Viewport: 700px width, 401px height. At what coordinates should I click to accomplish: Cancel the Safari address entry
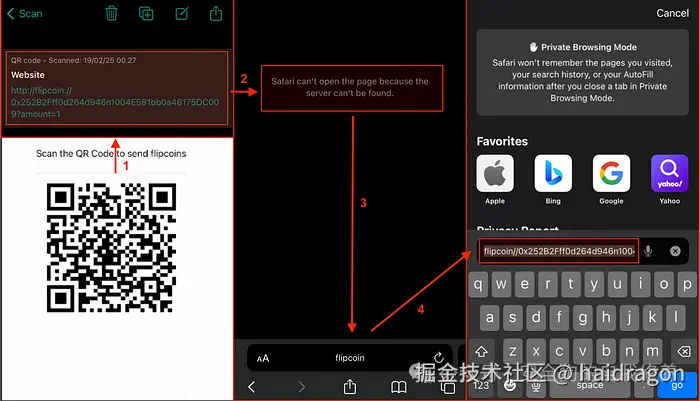(672, 13)
